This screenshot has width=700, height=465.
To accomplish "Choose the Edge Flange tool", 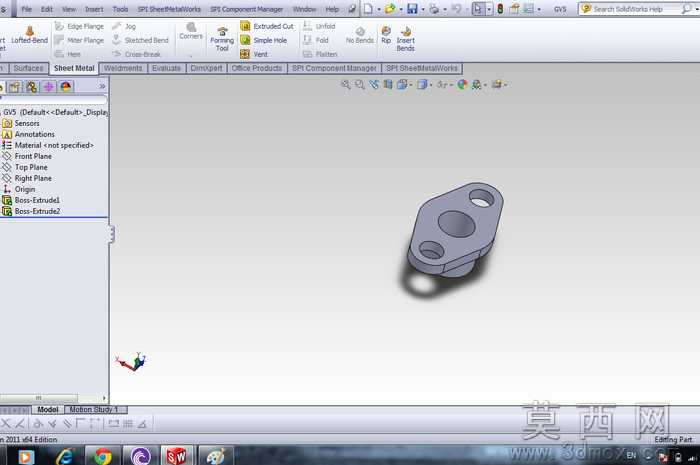I will point(79,26).
